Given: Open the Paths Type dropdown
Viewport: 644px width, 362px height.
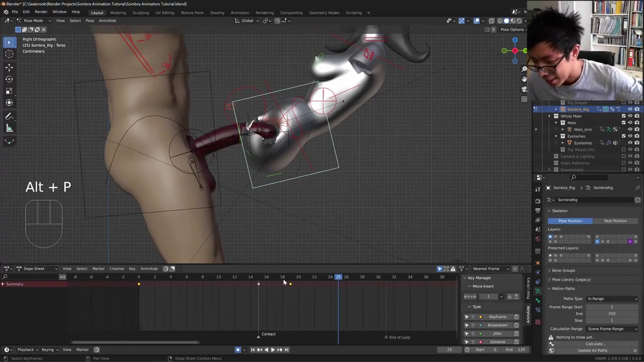Looking at the screenshot, I should coord(612,299).
